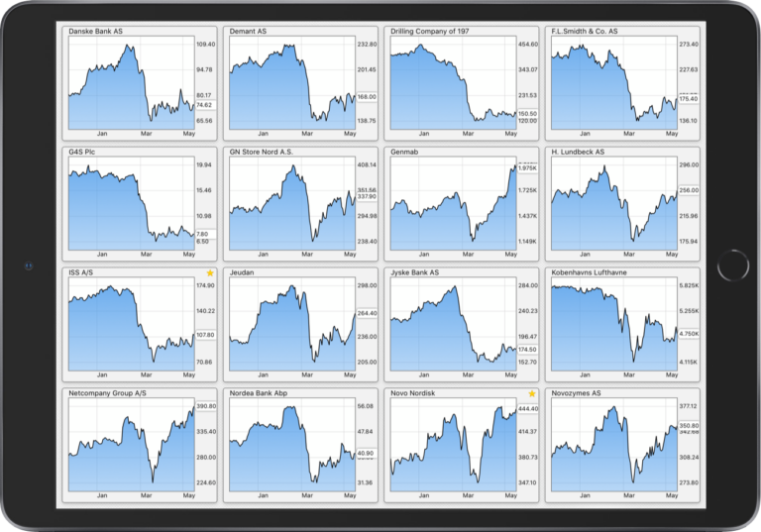Screen dimensions: 761x532
Task: Click Jyske Bank current price 174.50
Action: 527,350
